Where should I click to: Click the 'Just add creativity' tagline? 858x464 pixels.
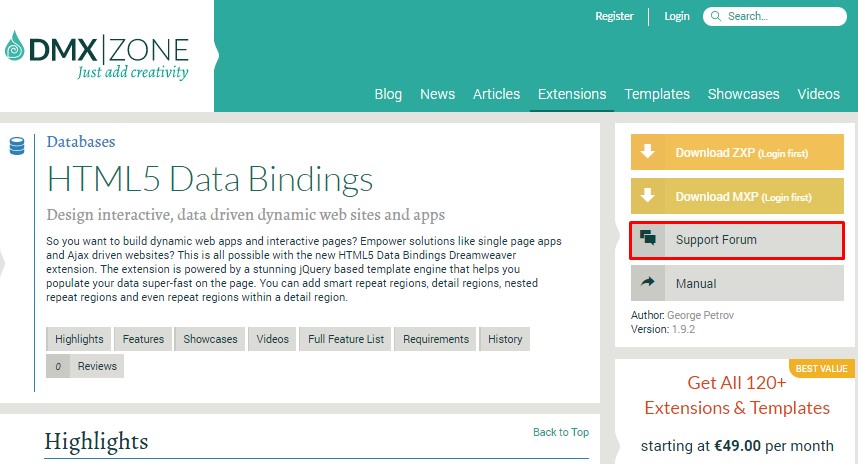coord(133,72)
